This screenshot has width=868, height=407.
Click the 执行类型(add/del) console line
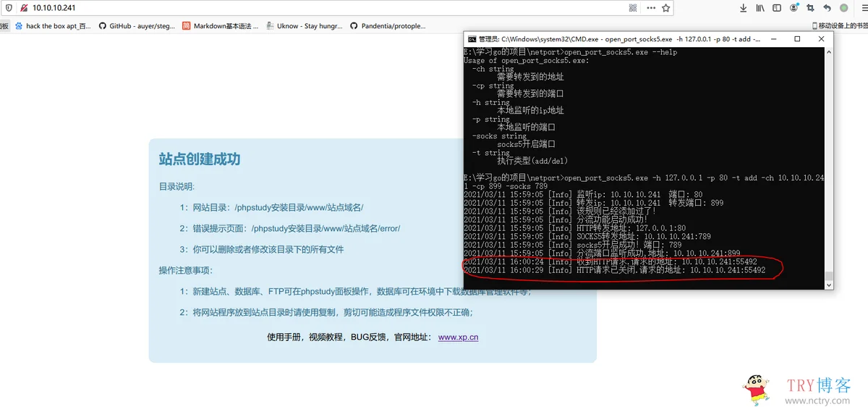click(x=532, y=161)
